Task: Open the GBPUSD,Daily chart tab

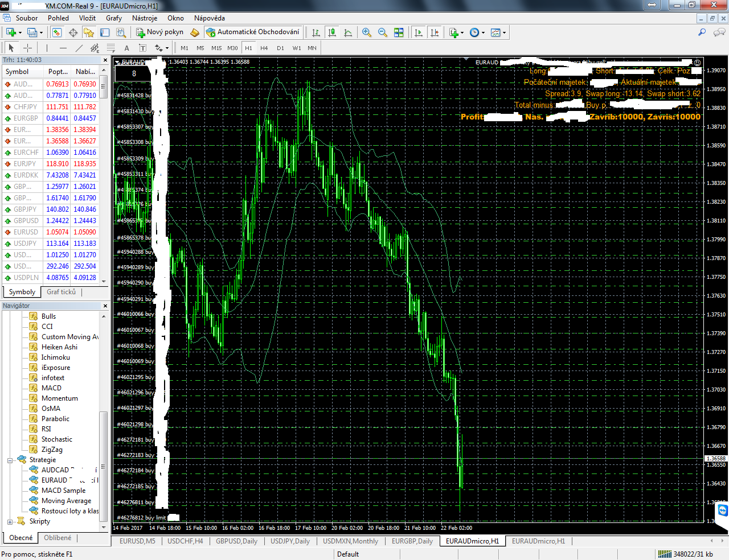Action: pyautogui.click(x=236, y=541)
